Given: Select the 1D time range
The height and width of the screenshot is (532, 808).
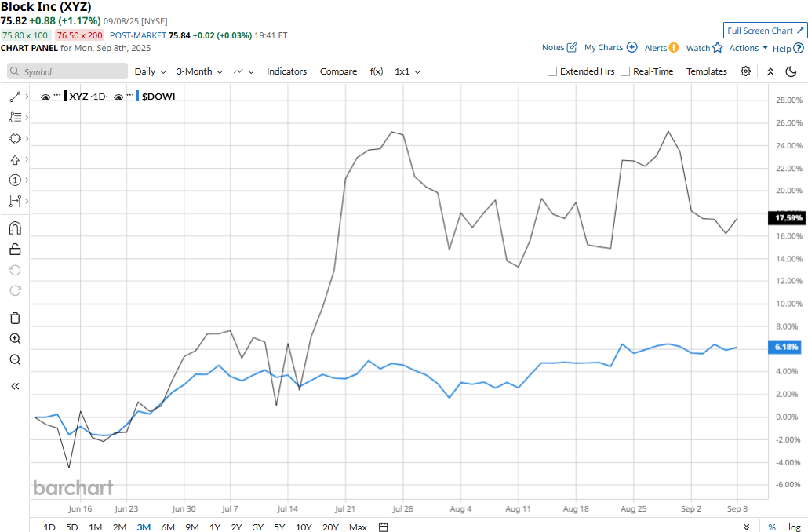Looking at the screenshot, I should click(49, 527).
